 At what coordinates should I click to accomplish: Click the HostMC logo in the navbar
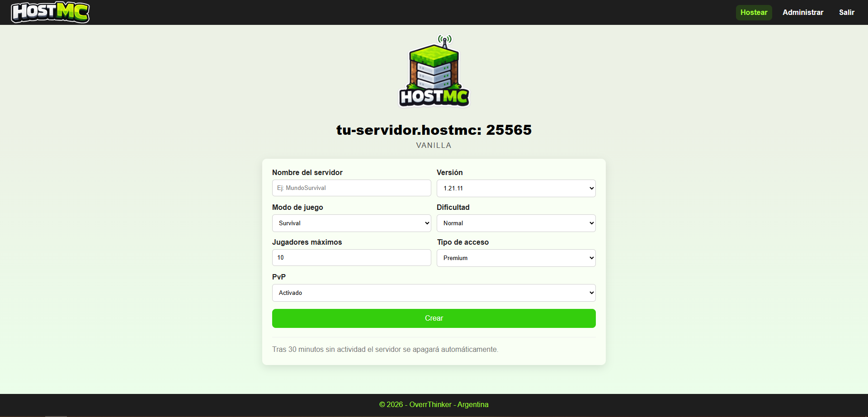pyautogui.click(x=50, y=12)
